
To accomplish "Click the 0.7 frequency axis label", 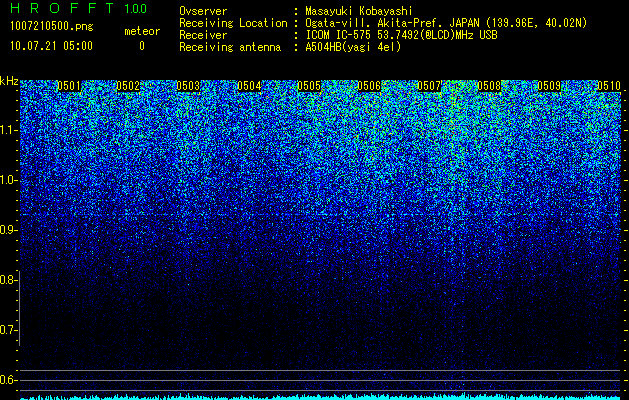I will pos(8,330).
